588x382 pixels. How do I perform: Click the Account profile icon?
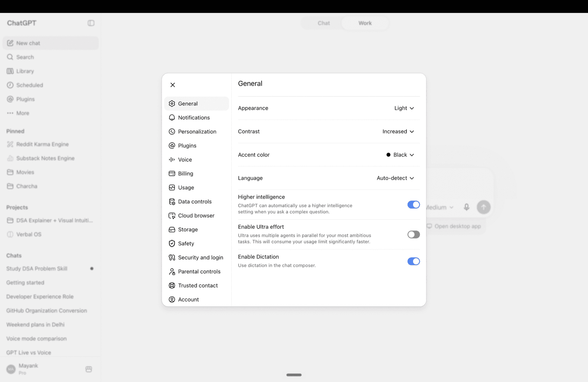point(172,299)
